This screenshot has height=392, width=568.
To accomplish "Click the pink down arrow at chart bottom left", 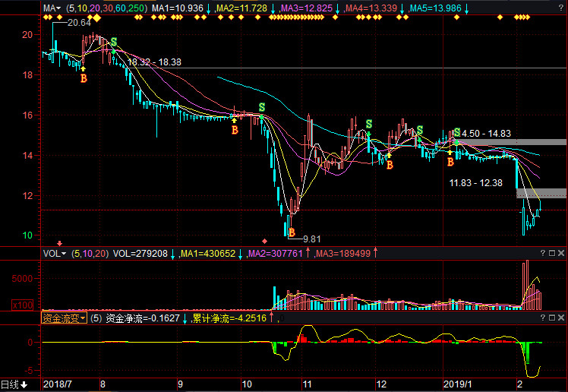I will 60,242.
